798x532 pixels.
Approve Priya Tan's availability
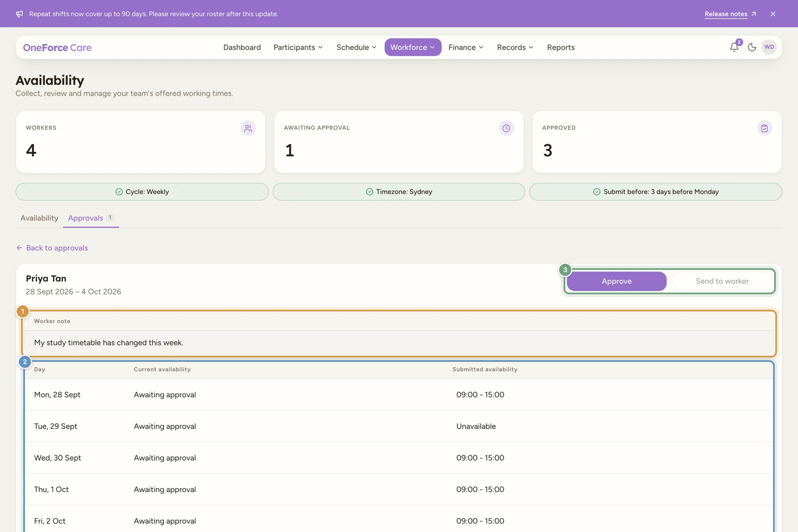coord(616,281)
